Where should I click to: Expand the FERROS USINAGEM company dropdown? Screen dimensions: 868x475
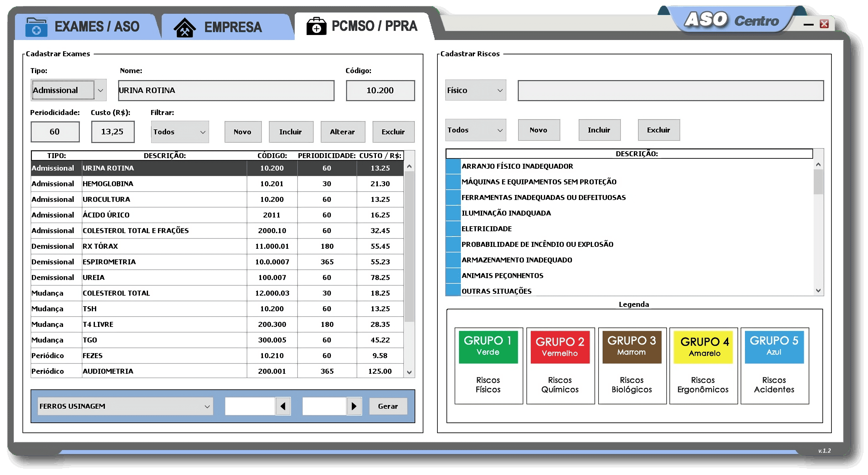(x=125, y=406)
